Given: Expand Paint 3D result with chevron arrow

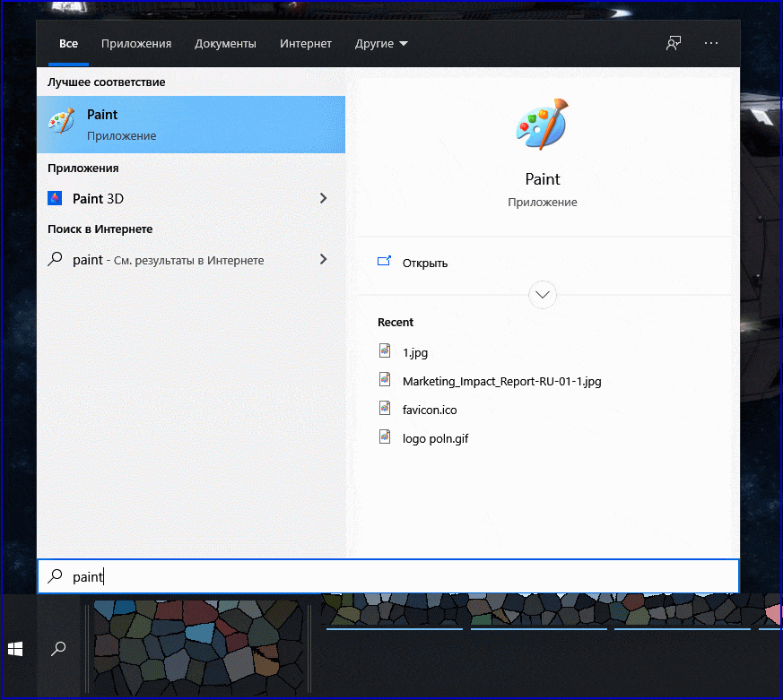Looking at the screenshot, I should click(323, 199).
